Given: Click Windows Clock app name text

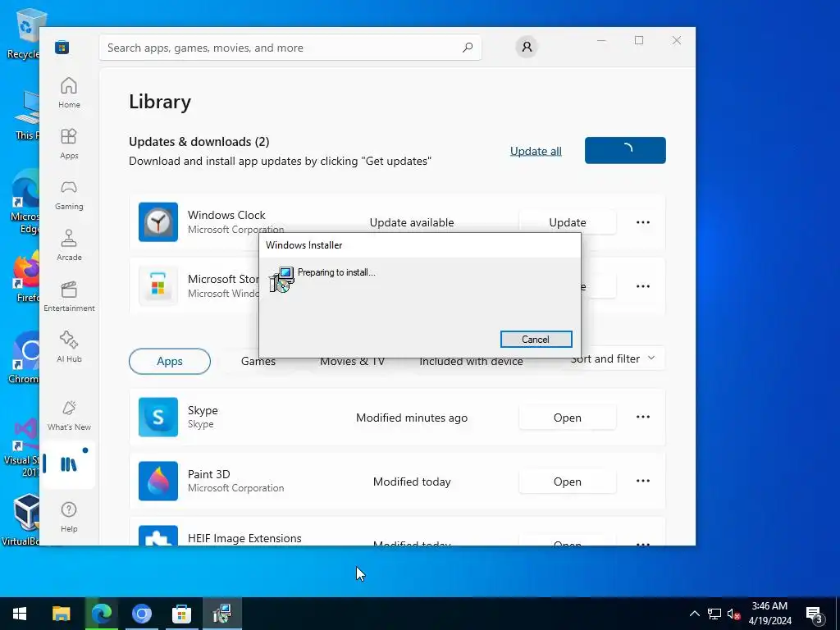Looking at the screenshot, I should tap(226, 215).
